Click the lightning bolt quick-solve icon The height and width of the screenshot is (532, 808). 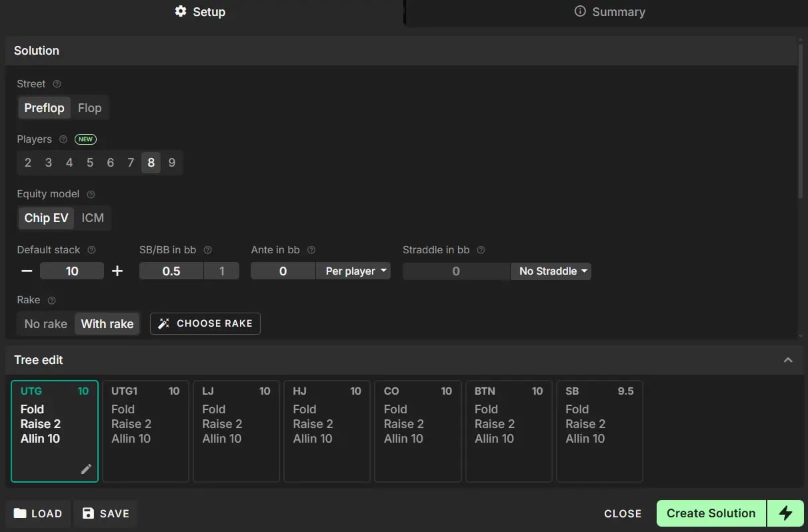tap(785, 513)
